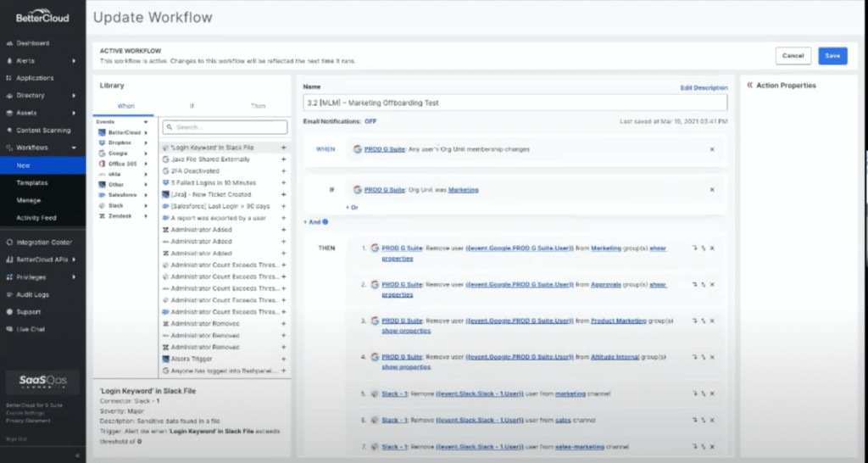Click the Library search box
This screenshot has width=868, height=463.
pyautogui.click(x=225, y=127)
